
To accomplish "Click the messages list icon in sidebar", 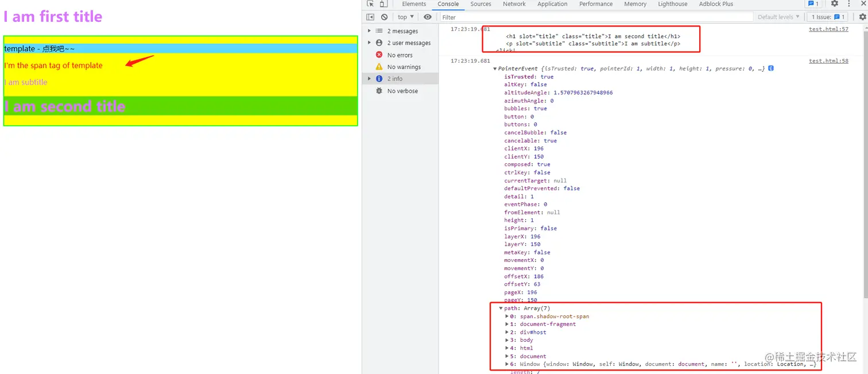I will click(x=379, y=31).
